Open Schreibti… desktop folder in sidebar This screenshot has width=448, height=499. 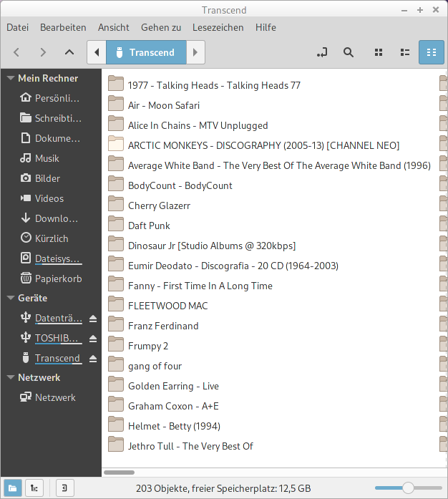(51, 118)
